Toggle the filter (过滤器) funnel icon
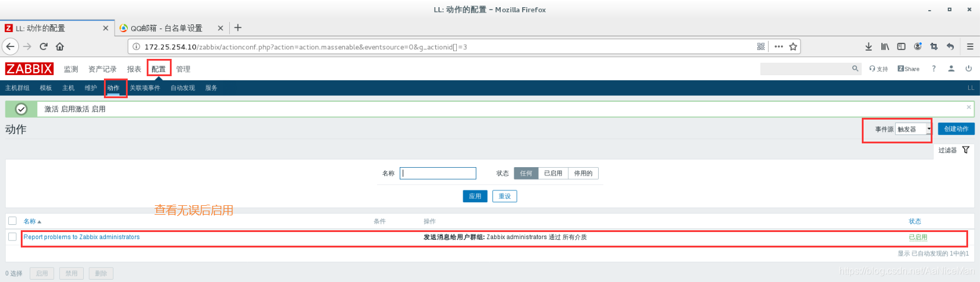The height and width of the screenshot is (282, 980). coord(966,150)
